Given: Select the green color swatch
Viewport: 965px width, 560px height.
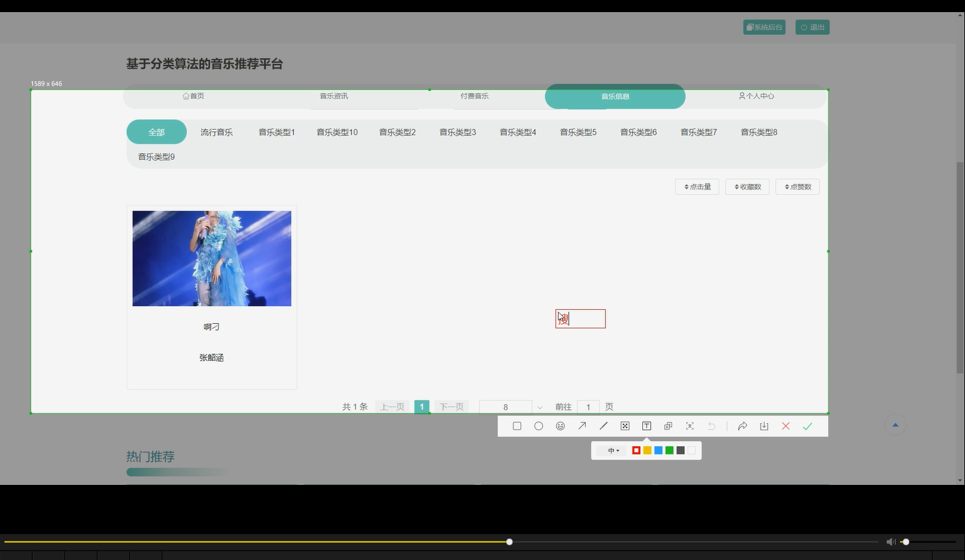Looking at the screenshot, I should (x=669, y=450).
